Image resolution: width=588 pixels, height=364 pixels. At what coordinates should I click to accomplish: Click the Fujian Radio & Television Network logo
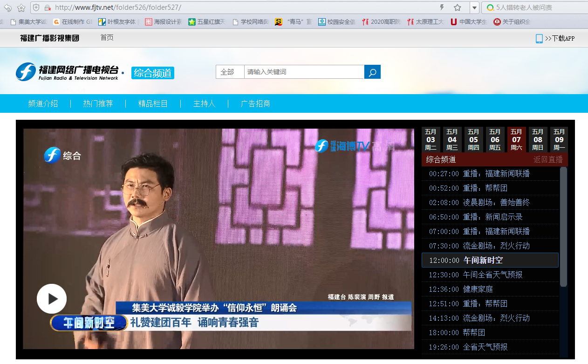68,72
